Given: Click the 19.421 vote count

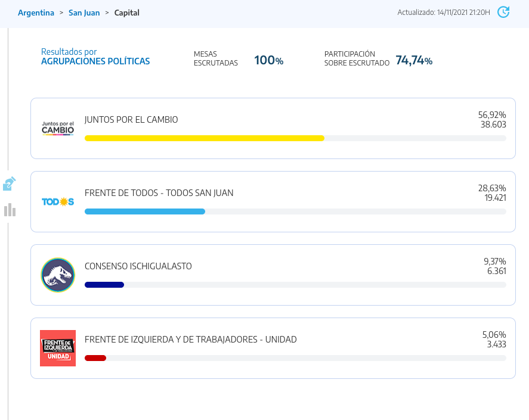Looking at the screenshot, I should click(495, 198).
